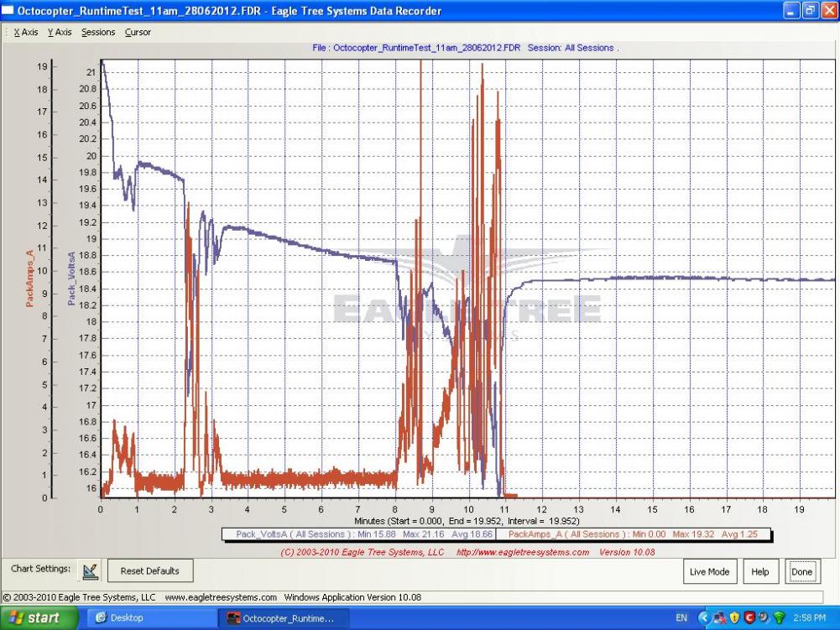
Task: Click the Desktop item in the taskbar
Action: pos(121,618)
